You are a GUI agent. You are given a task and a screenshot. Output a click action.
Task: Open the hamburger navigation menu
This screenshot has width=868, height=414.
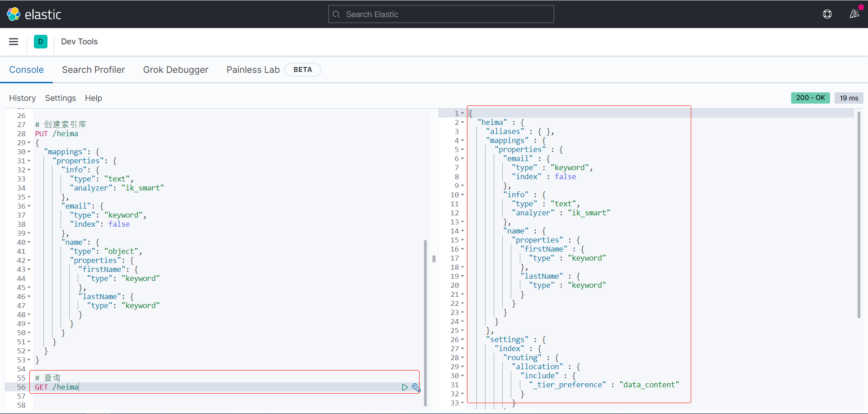click(14, 42)
